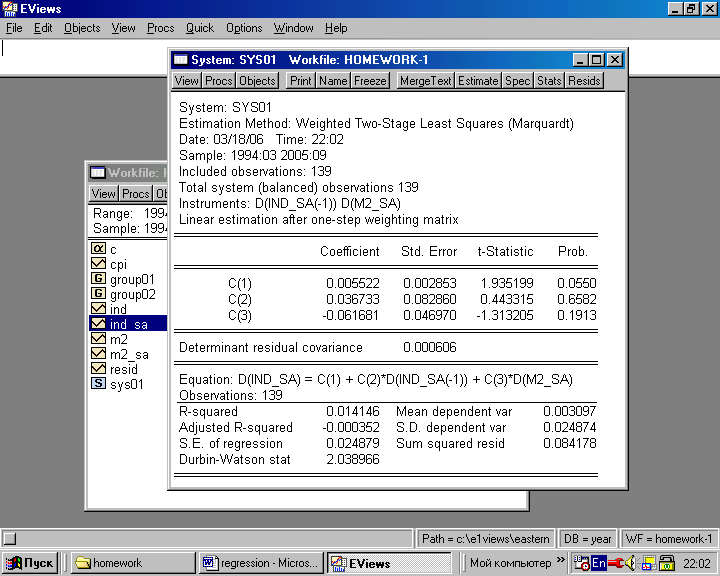Click View button in System window
Viewport: 720px width, 576px height.
click(x=186, y=81)
